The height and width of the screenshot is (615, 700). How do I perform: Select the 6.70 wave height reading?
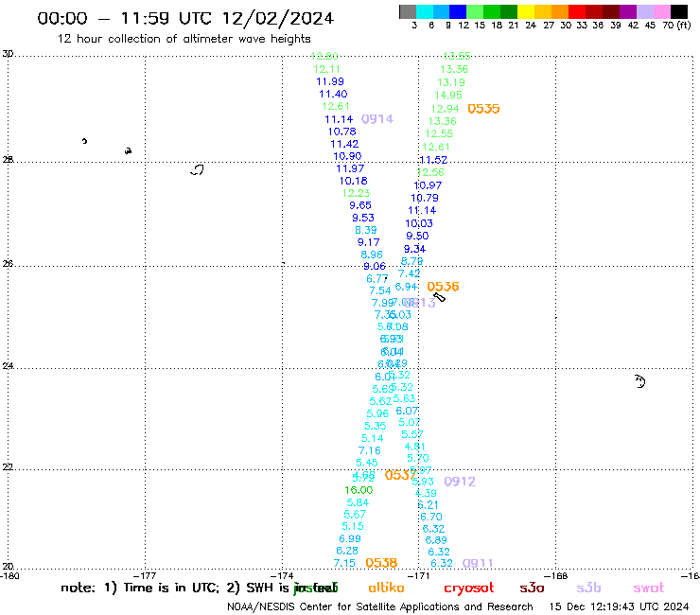click(x=430, y=517)
